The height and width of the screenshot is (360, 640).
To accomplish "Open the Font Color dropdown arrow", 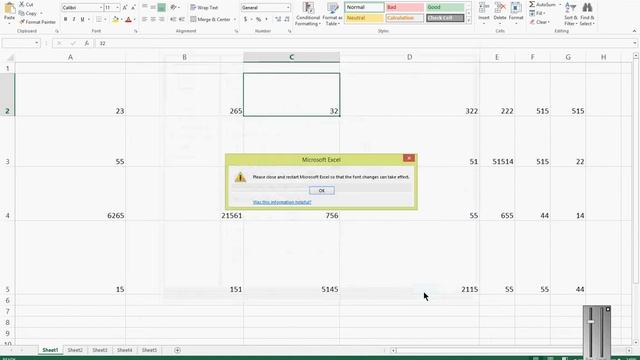I will 134,19.
